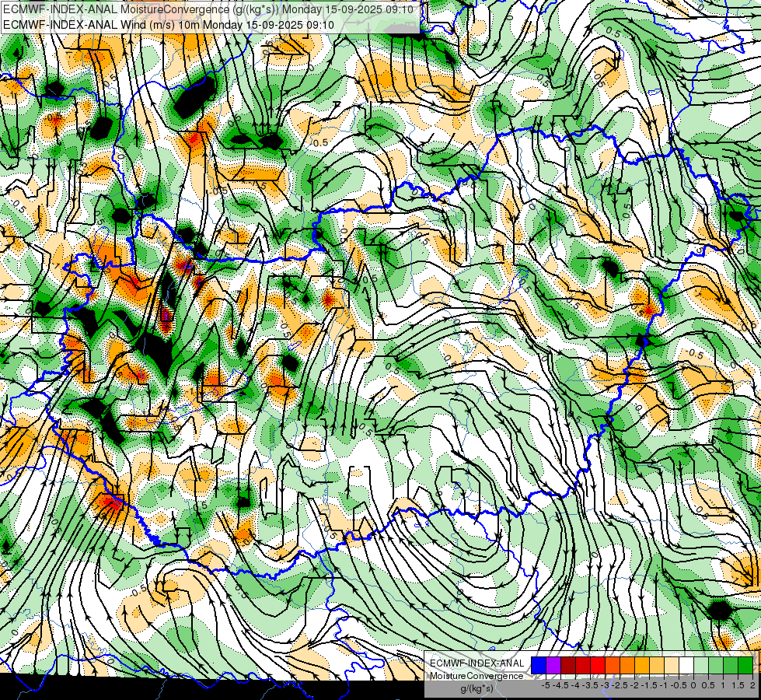Click the legend label ECMWF-INDEX-ANAL
This screenshot has height=700, width=761.
click(x=476, y=663)
